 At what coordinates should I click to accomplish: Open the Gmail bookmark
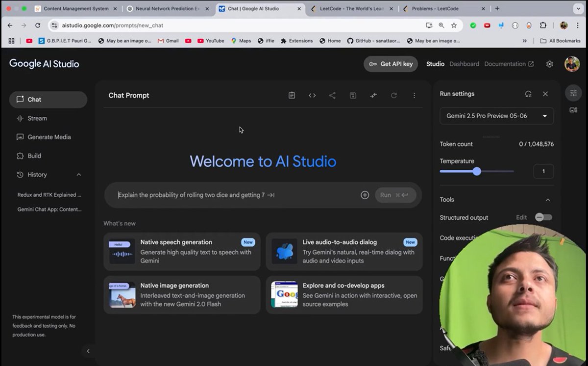(168, 41)
